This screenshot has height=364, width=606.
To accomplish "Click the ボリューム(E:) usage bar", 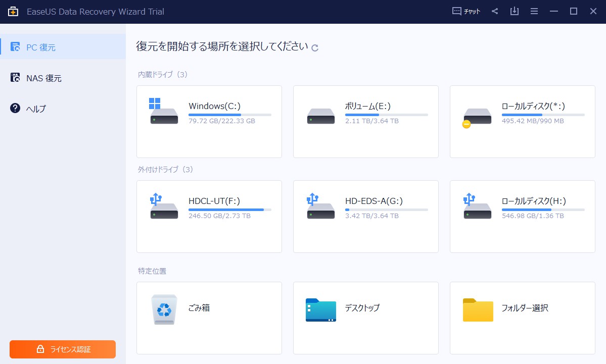I will coord(387,115).
